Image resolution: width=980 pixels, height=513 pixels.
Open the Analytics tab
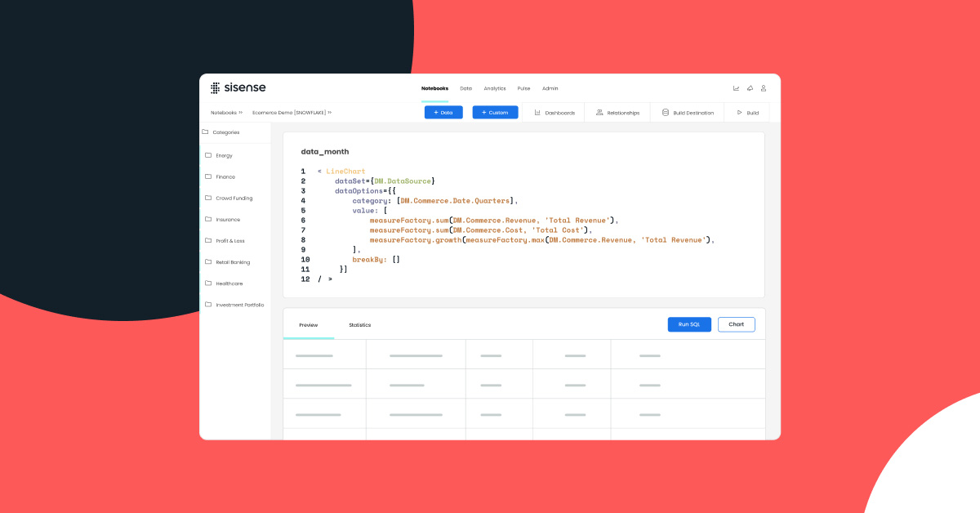[x=495, y=88]
